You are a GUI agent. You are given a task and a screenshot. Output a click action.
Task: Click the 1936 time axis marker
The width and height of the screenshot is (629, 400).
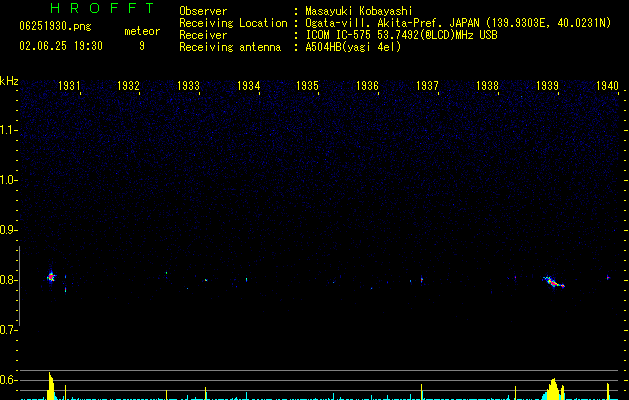pyautogui.click(x=367, y=86)
